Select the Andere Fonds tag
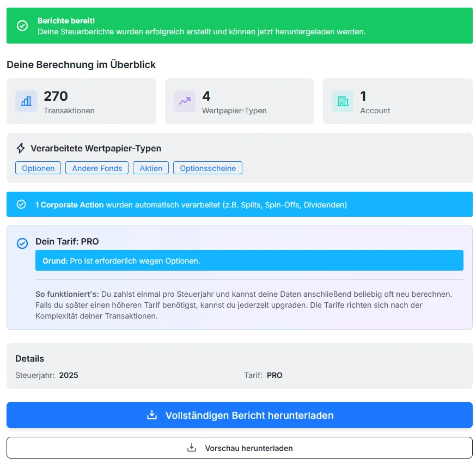The height and width of the screenshot is (464, 476). pos(97,168)
